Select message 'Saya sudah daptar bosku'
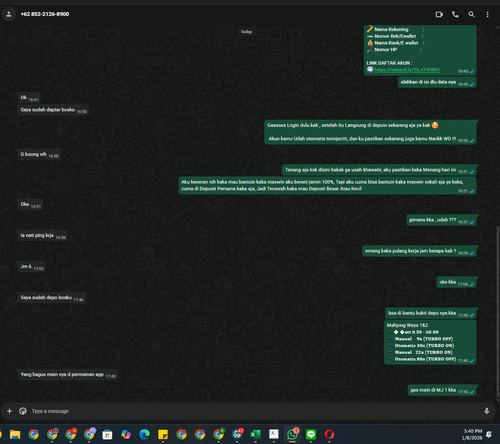 click(53, 110)
